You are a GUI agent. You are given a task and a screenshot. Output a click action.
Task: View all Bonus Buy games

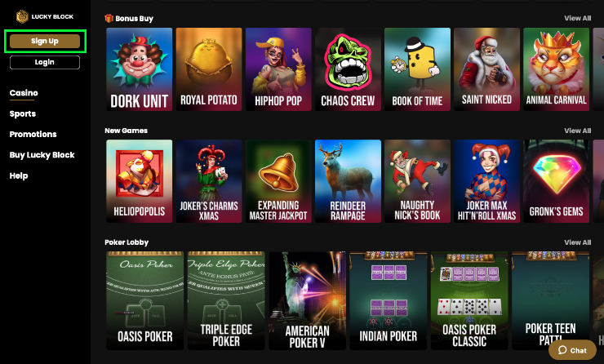pyautogui.click(x=577, y=18)
